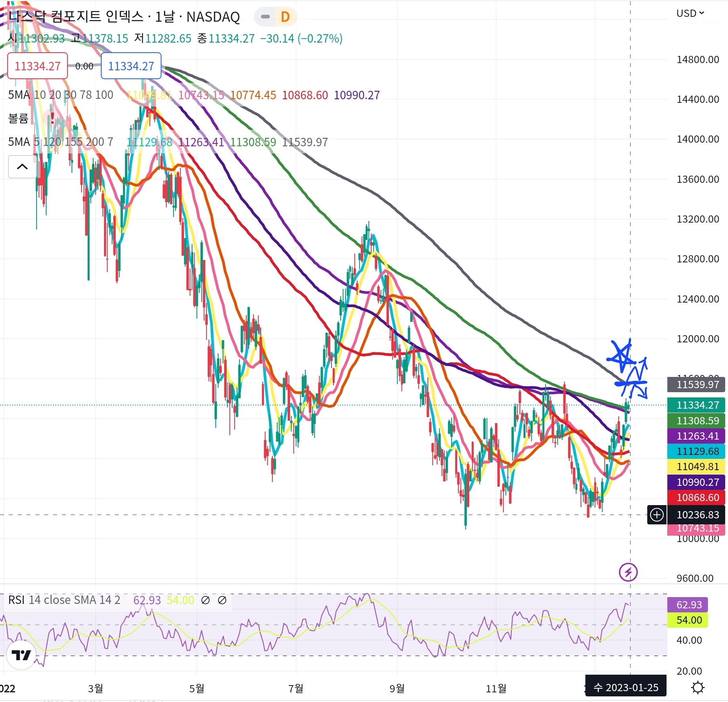This screenshot has height=702, width=728.
Task: Click the 10236.83 crosshair price label
Action: click(x=696, y=515)
